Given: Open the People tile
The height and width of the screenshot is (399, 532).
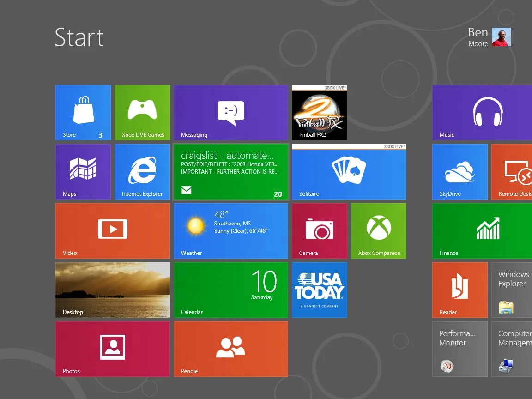Looking at the screenshot, I should [x=231, y=349].
